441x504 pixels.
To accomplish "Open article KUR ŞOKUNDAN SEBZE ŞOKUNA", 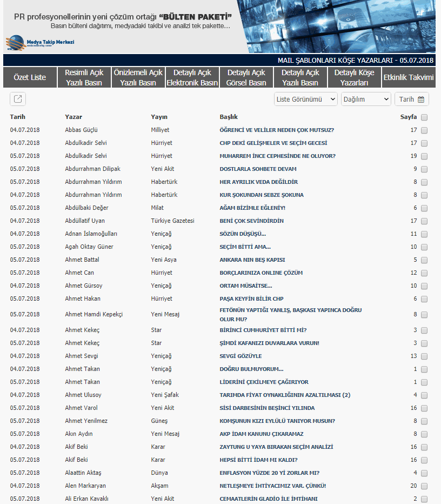I will (x=262, y=195).
